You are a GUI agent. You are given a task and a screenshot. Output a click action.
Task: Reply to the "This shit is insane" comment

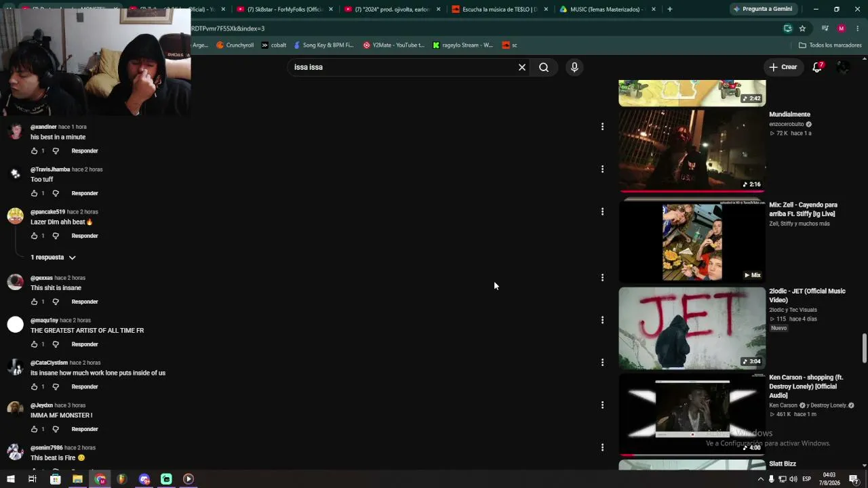pos(85,302)
